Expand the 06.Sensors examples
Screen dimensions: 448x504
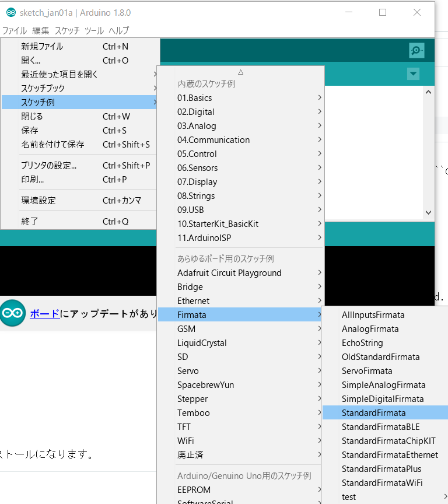click(x=240, y=168)
